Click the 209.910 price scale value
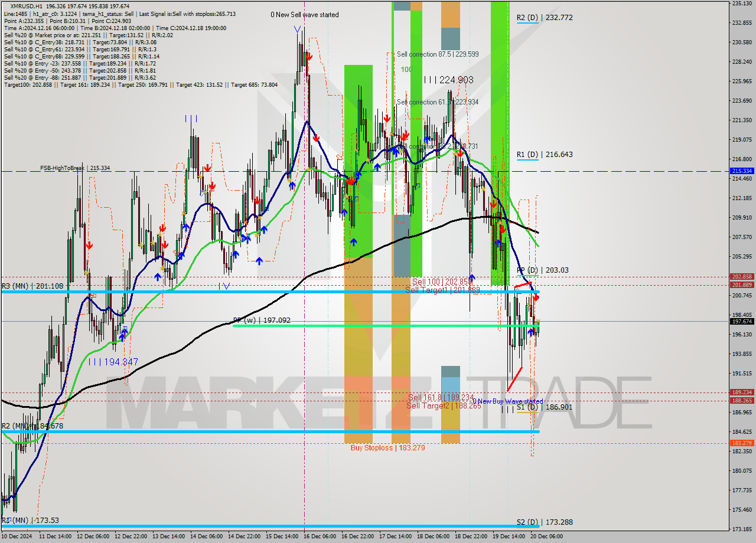Viewport: 756px width, 543px height. pos(742,217)
